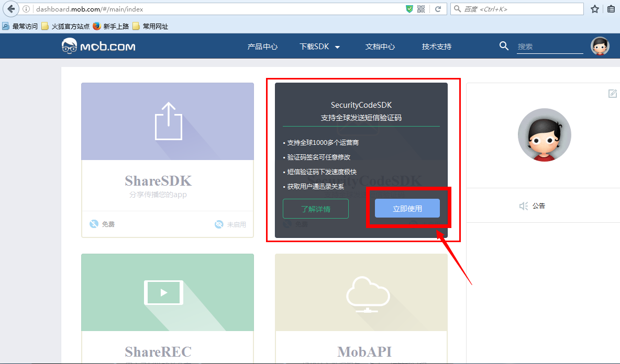Open 常用网址 bookmark folder
Viewport: 620px width, 364px height.
point(150,27)
